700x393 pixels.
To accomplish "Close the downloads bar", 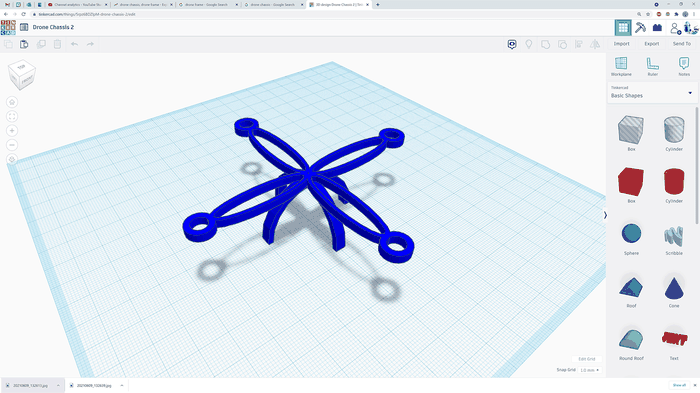I will point(695,385).
